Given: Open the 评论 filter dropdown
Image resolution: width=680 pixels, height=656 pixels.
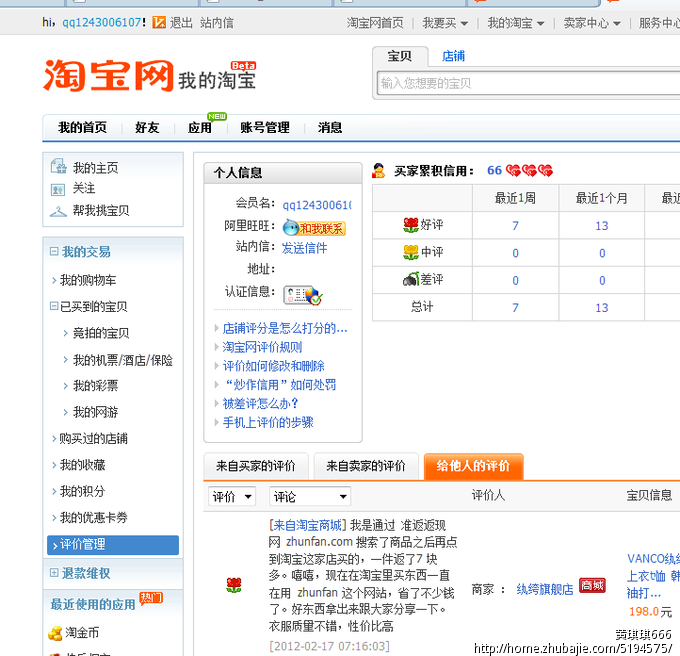Looking at the screenshot, I should [x=310, y=496].
